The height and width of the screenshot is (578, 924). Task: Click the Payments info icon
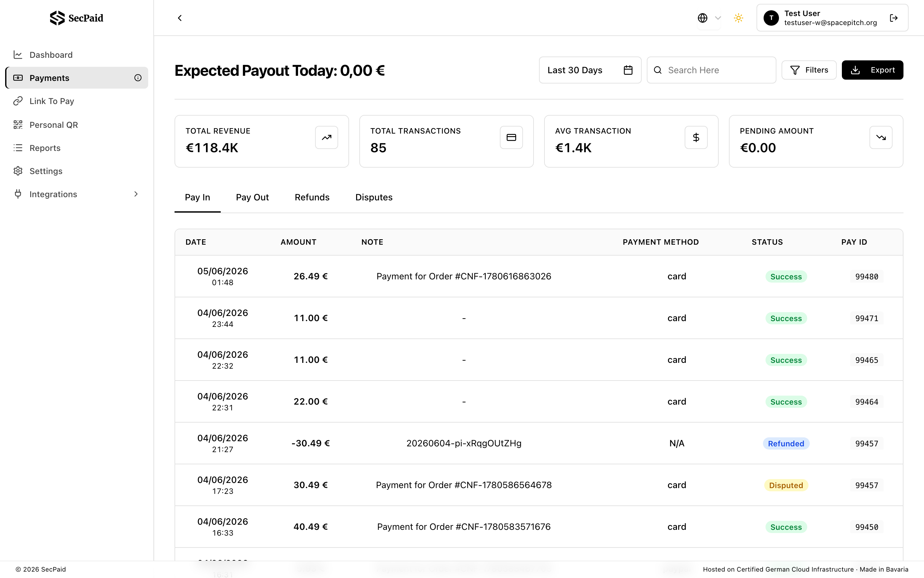tap(138, 78)
